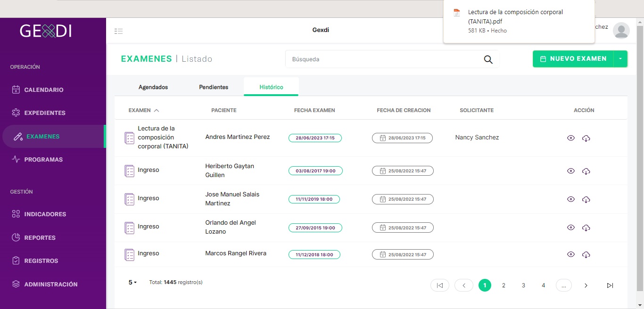Toggle the sidebar collapse menu icon

(118, 31)
